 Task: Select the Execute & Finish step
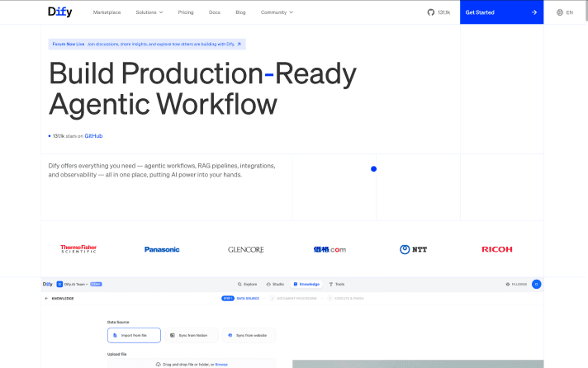[x=346, y=299]
